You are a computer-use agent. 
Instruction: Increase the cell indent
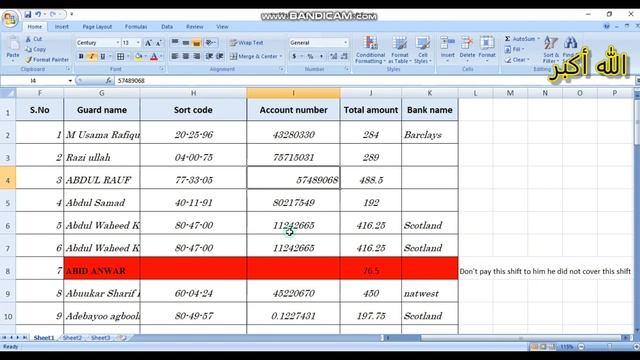220,56
